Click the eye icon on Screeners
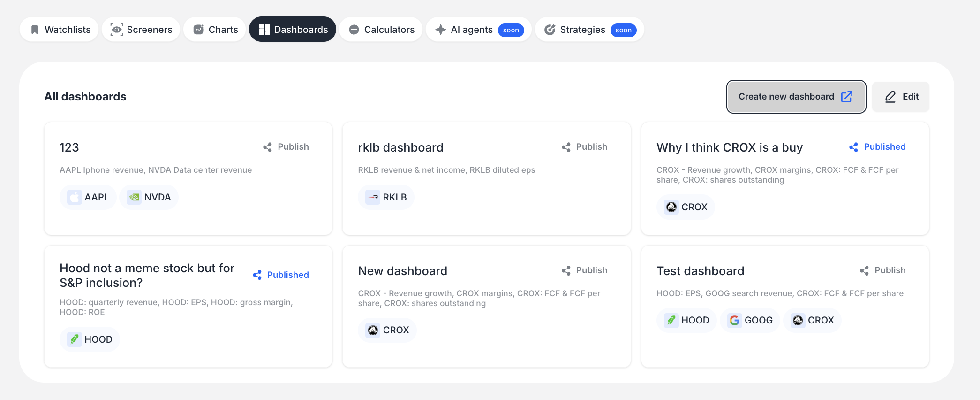This screenshot has width=980, height=400. coord(117,30)
